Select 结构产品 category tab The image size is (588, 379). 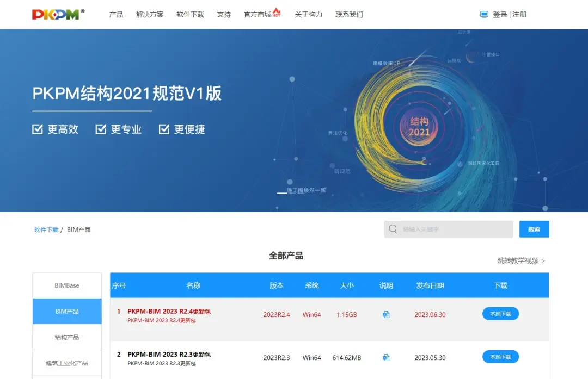[67, 337]
